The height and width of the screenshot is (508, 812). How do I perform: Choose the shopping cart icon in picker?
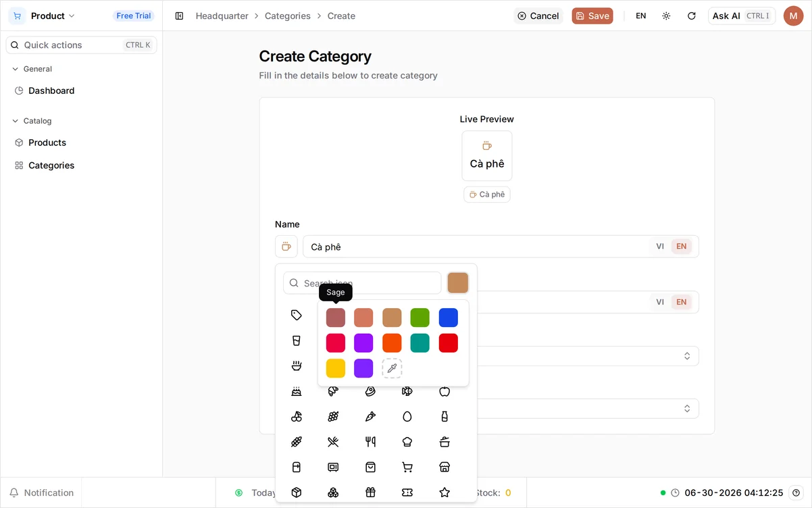click(x=407, y=467)
